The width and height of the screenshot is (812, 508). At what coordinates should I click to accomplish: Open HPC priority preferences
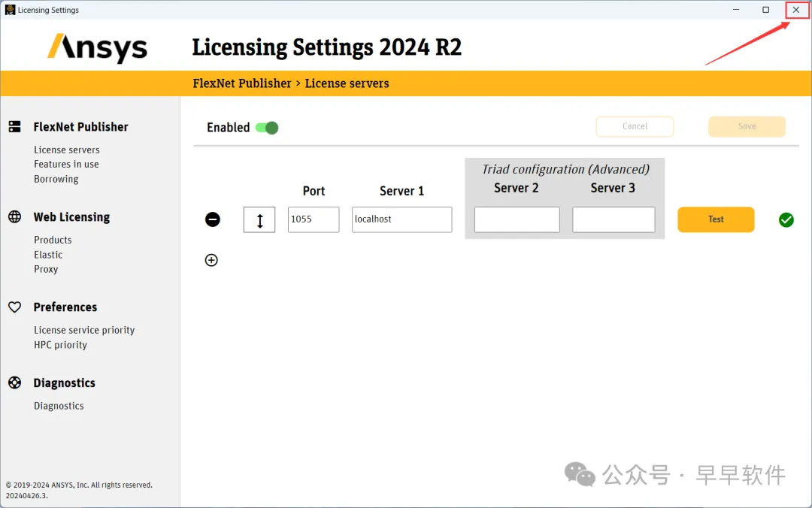(x=61, y=345)
